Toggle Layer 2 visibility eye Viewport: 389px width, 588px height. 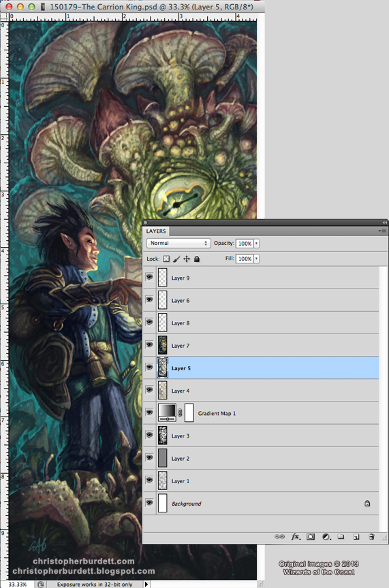click(149, 457)
